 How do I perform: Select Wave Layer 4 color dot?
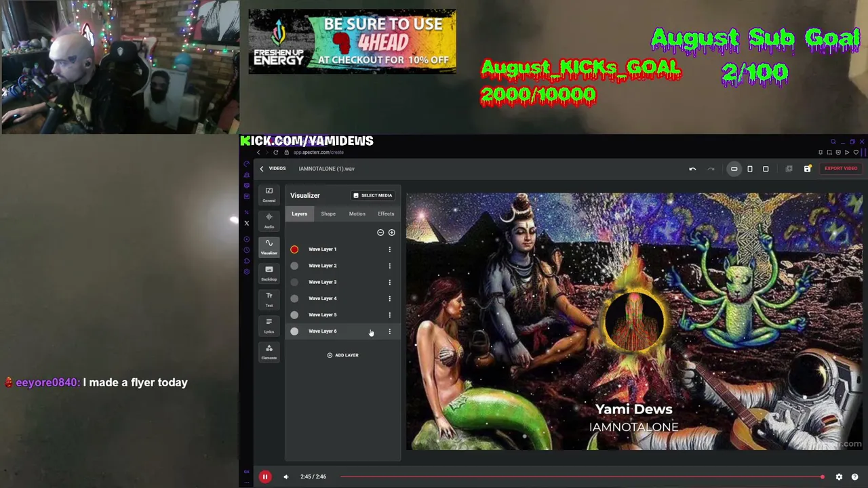(x=294, y=298)
